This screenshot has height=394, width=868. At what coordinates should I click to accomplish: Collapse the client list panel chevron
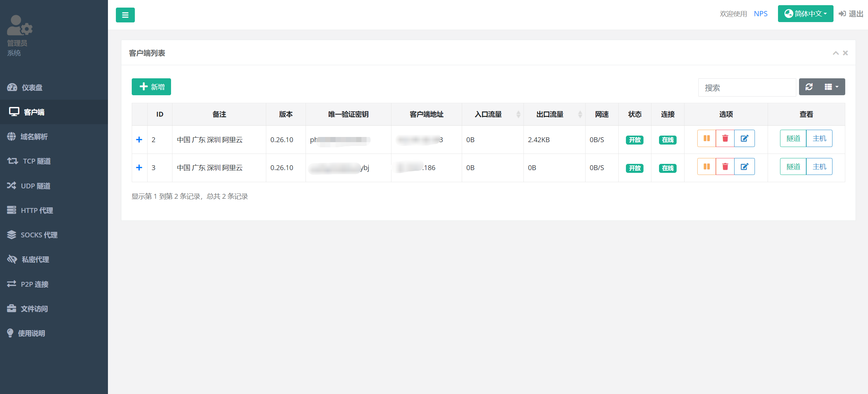click(x=836, y=53)
